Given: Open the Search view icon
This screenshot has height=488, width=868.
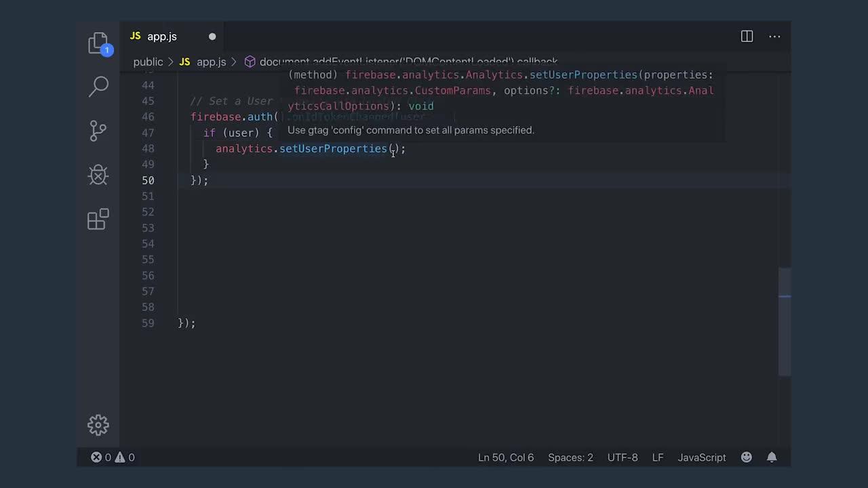Looking at the screenshot, I should (99, 86).
